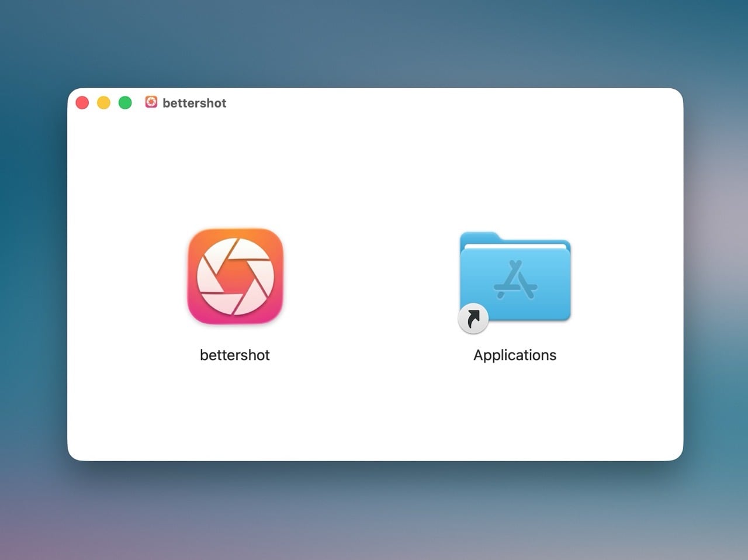Click the small bettershot icon in title bar
Viewport: 748px width, 560px height.
[x=151, y=102]
